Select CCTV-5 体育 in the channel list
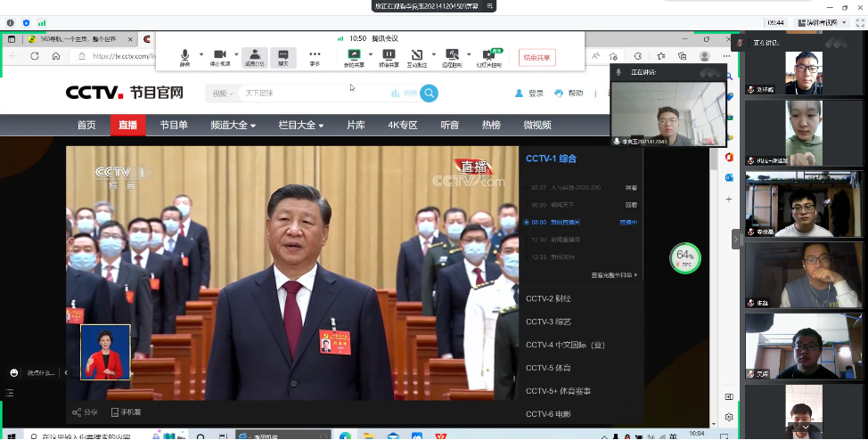The image size is (868, 440). click(x=548, y=368)
